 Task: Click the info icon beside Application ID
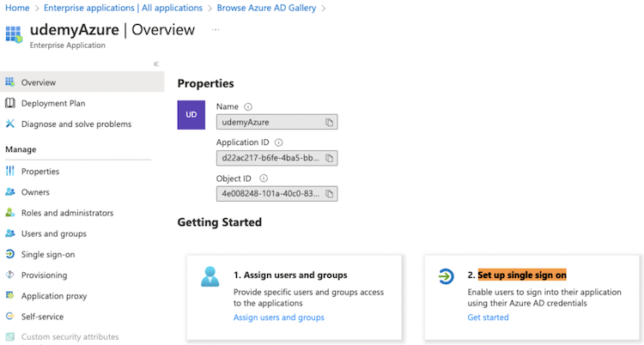[279, 142]
